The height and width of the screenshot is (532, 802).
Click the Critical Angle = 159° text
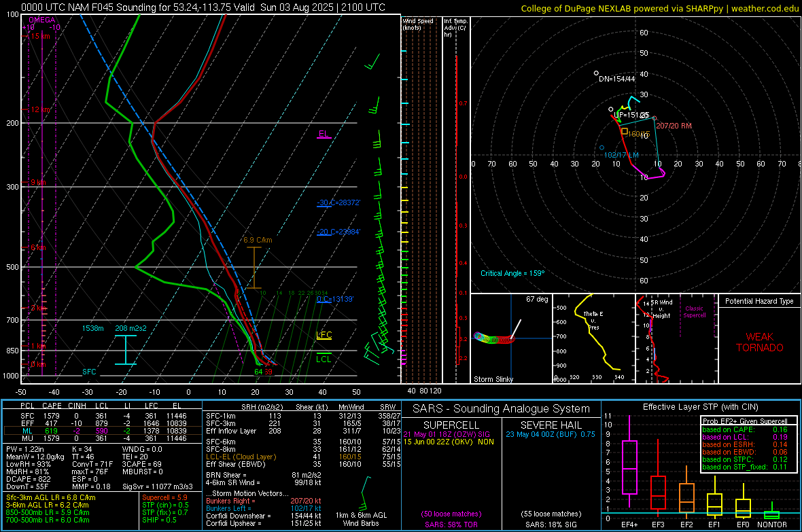tap(512, 273)
